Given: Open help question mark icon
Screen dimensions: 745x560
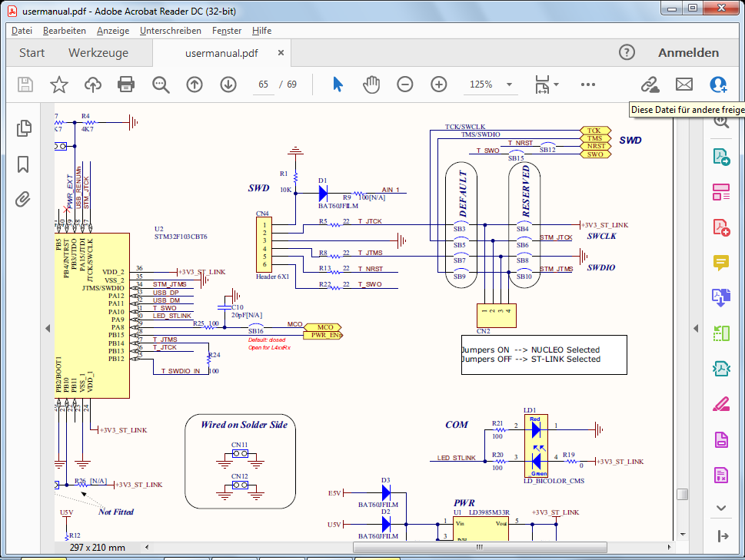Looking at the screenshot, I should pos(627,52).
